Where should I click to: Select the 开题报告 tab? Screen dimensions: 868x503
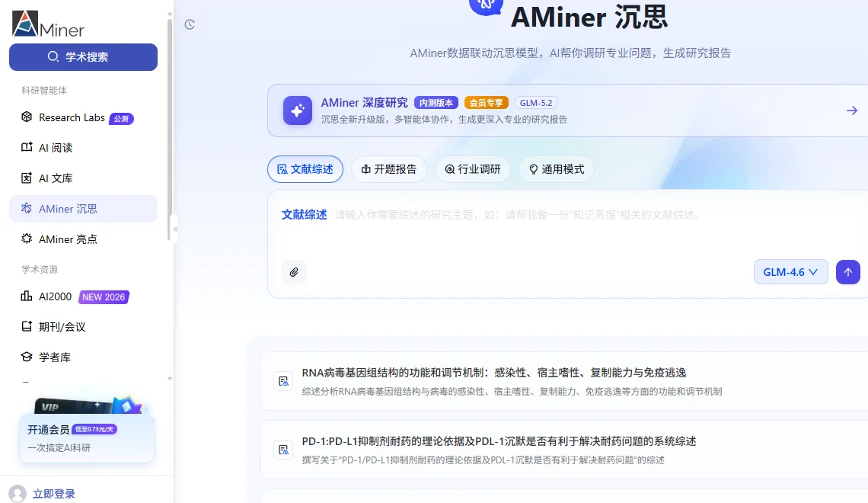[389, 169]
